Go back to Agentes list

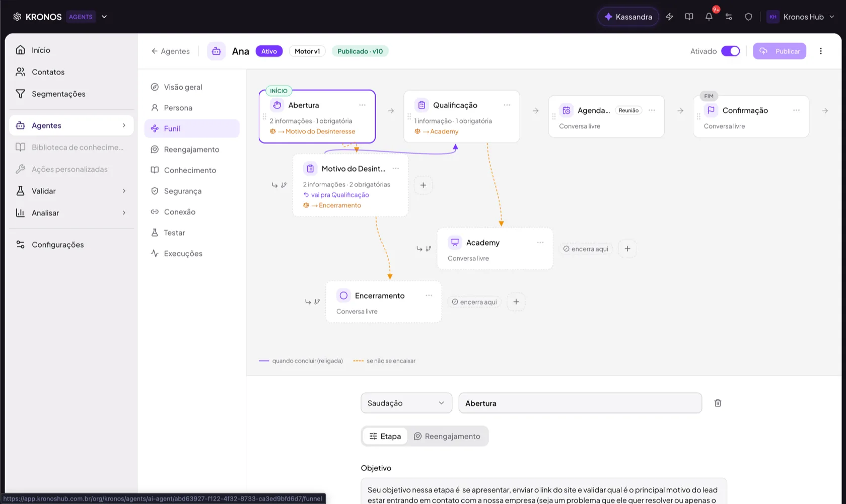tap(170, 51)
